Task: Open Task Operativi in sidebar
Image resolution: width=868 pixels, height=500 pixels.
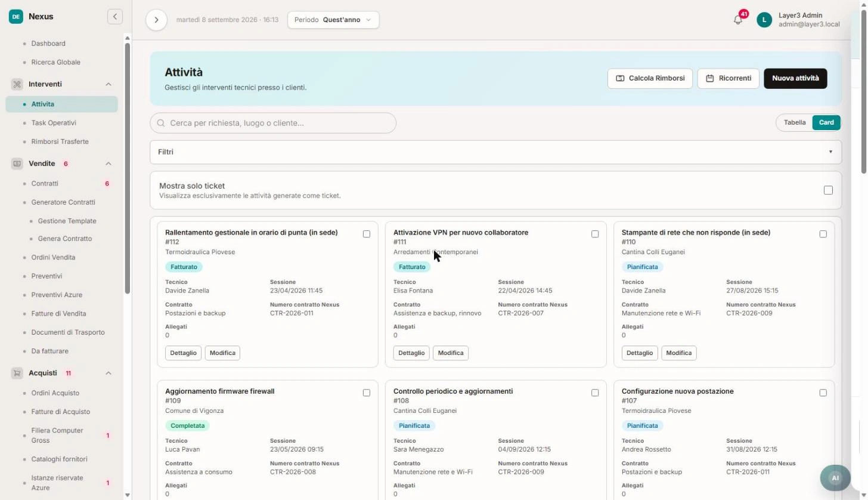Action: click(x=54, y=123)
